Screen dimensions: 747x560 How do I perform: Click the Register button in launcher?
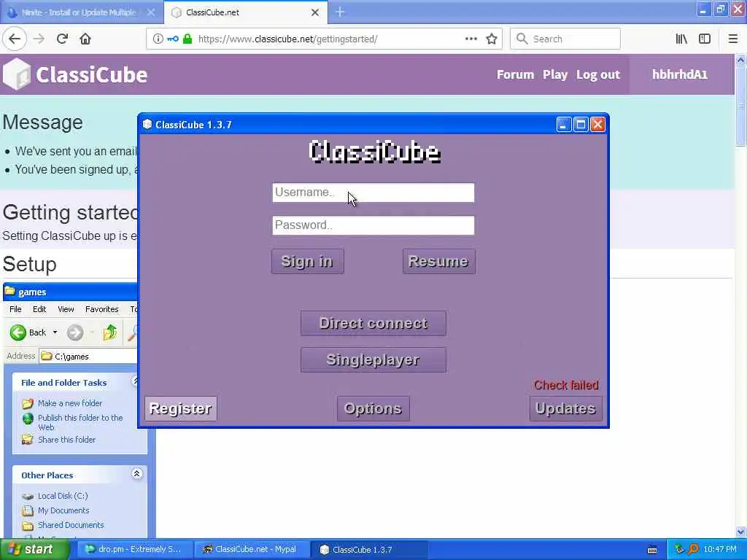coord(181,408)
